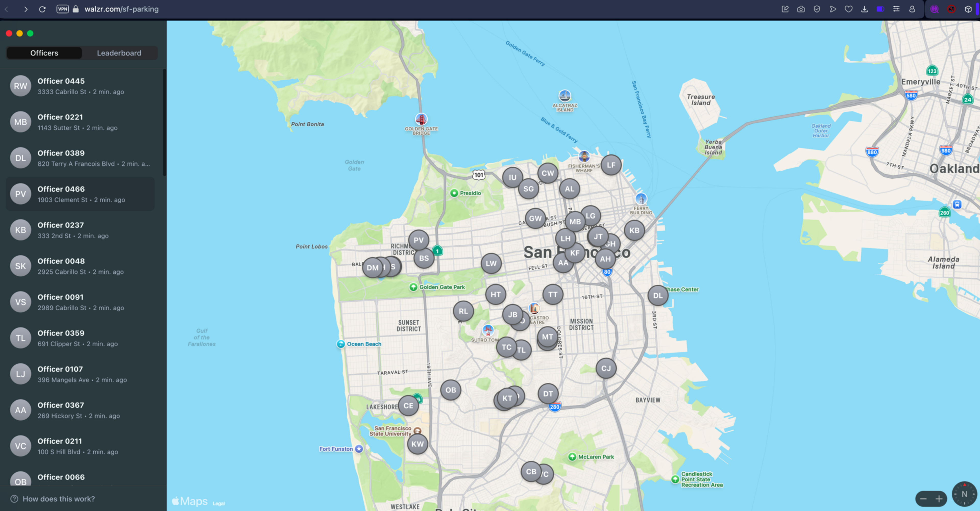Select the JB map marker
This screenshot has width=980, height=511.
(x=512, y=314)
